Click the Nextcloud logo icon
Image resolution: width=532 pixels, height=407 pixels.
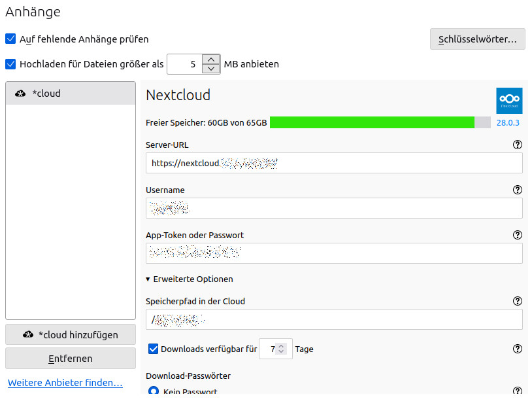pos(509,100)
